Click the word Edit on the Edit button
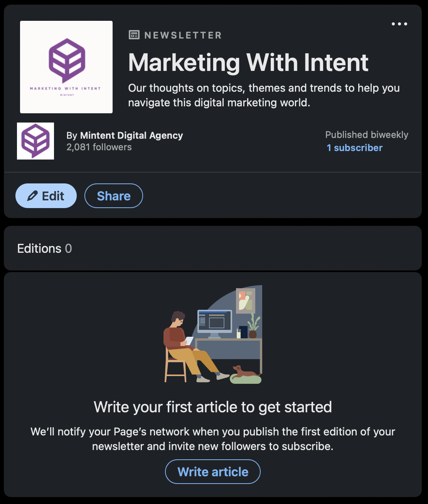The height and width of the screenshot is (504, 428). click(53, 196)
